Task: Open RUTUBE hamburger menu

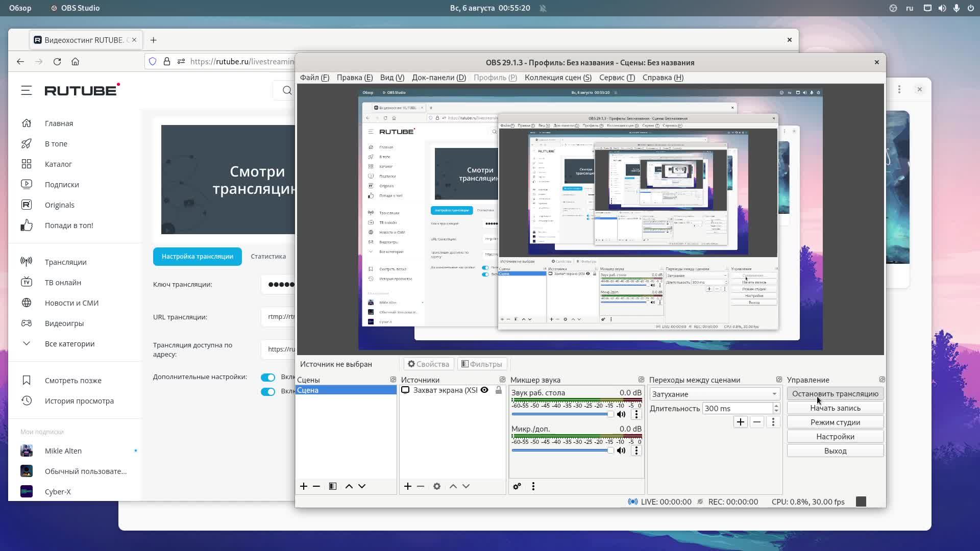Action: (27, 90)
